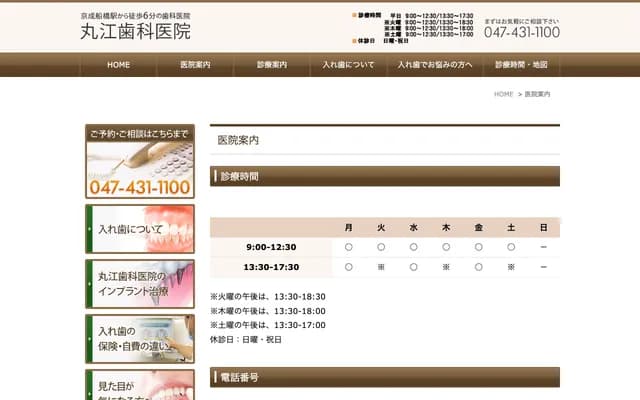Screen dimensions: 640x400
Task: Select 入れ歯でお悩みの方へ menu item
Action: pyautogui.click(x=435, y=65)
